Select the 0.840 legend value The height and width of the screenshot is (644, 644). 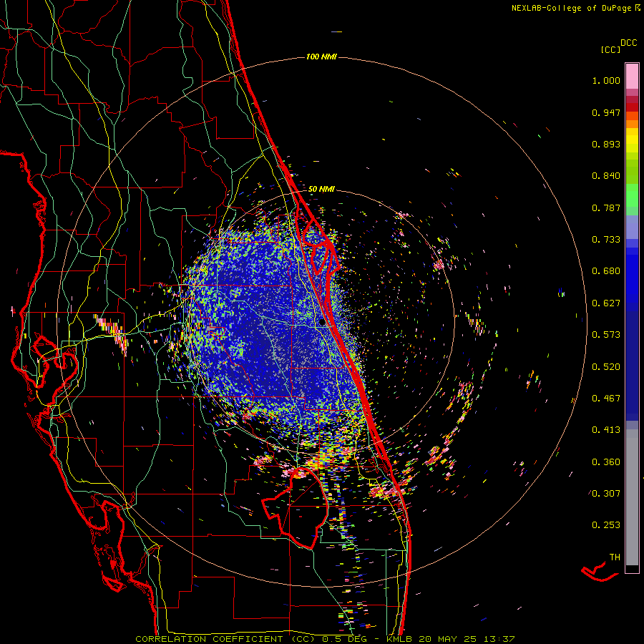click(x=606, y=176)
